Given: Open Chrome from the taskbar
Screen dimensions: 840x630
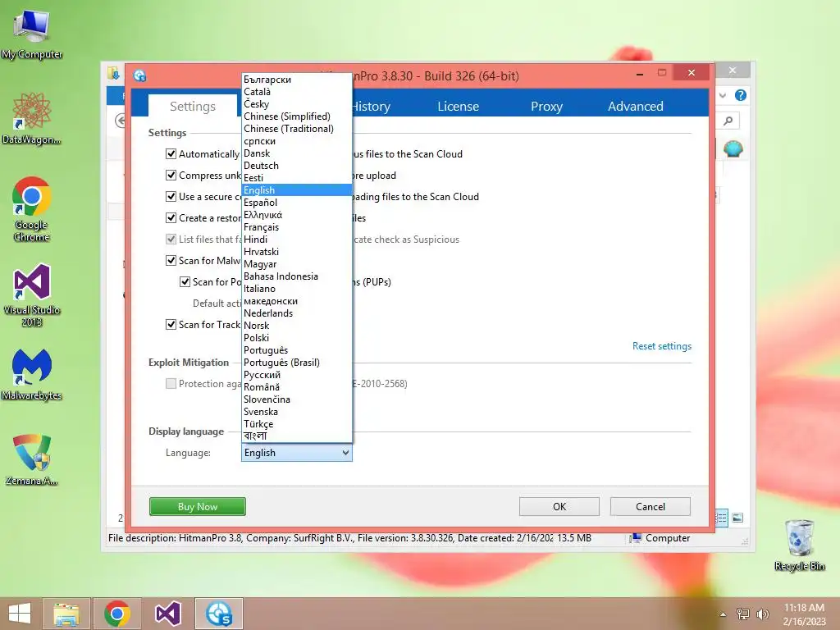Looking at the screenshot, I should click(x=117, y=614).
